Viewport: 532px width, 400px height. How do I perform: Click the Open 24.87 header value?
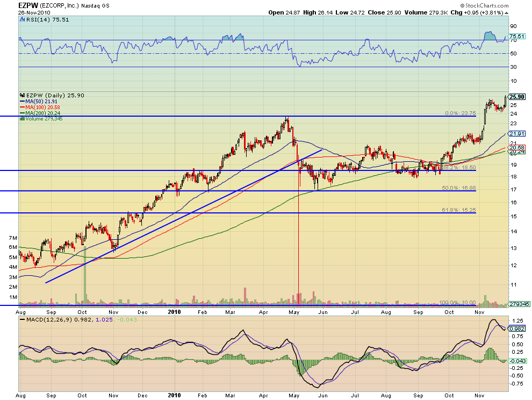[x=284, y=12]
